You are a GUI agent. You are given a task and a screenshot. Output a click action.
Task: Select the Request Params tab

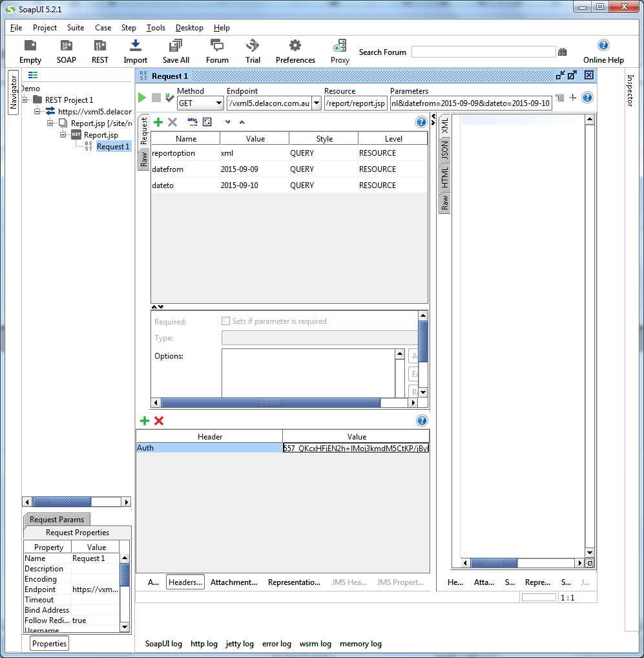[57, 520]
